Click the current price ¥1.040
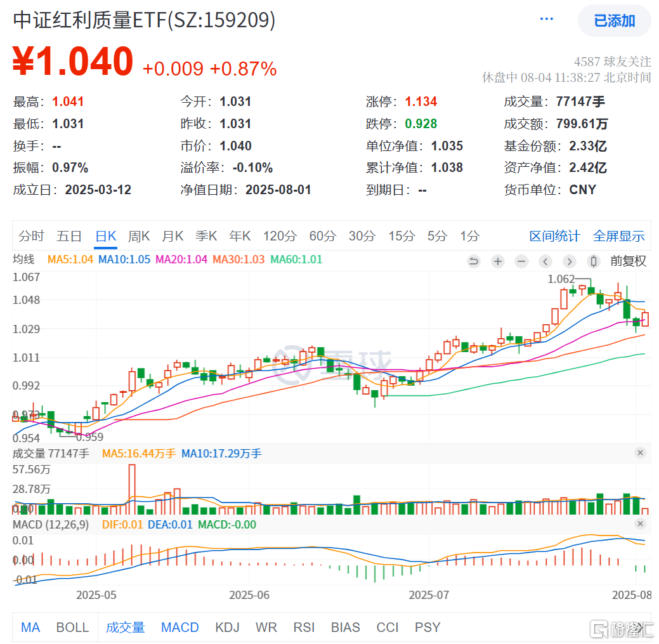Viewport: 659px width, 644px height. tap(73, 62)
